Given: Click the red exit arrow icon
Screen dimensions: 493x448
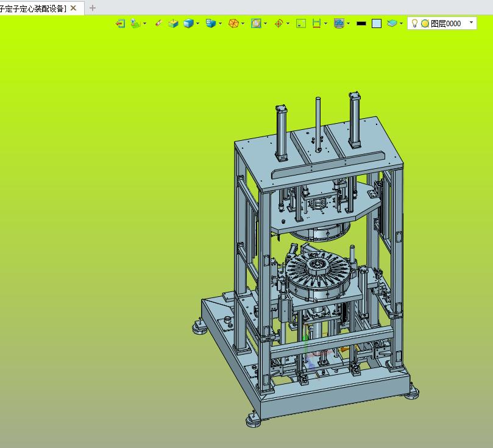Looking at the screenshot, I should (x=120, y=24).
